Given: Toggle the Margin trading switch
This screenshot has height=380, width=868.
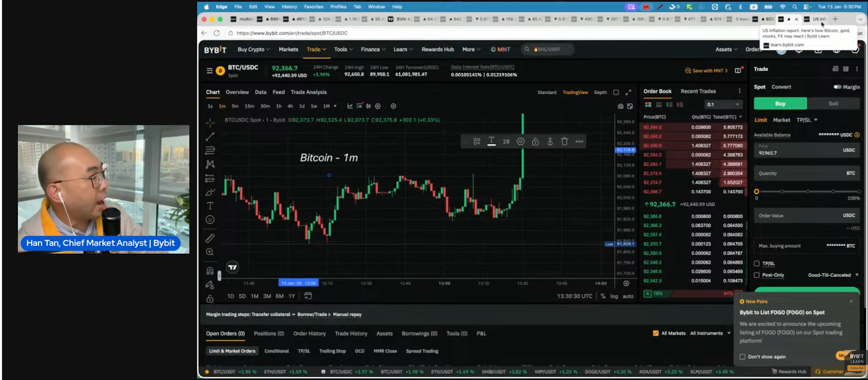Looking at the screenshot, I should (x=837, y=87).
